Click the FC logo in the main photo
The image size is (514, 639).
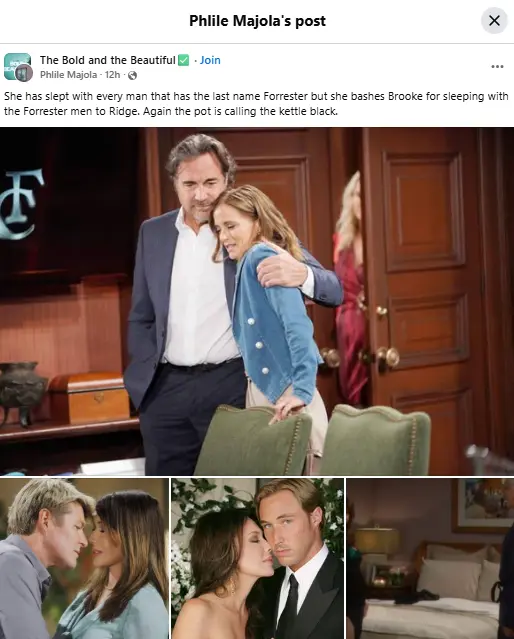pos(21,203)
